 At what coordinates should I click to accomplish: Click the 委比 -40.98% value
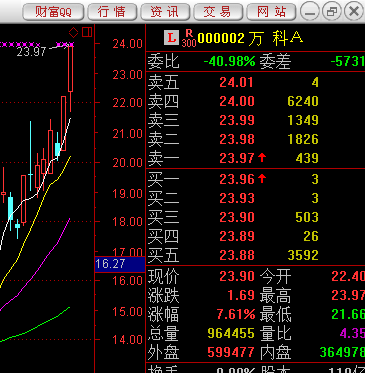(x=229, y=61)
